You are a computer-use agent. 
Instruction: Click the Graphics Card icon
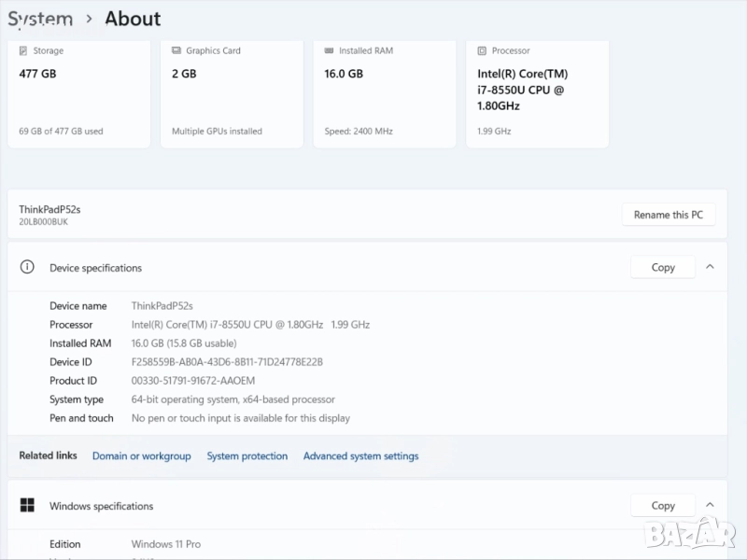click(x=176, y=51)
